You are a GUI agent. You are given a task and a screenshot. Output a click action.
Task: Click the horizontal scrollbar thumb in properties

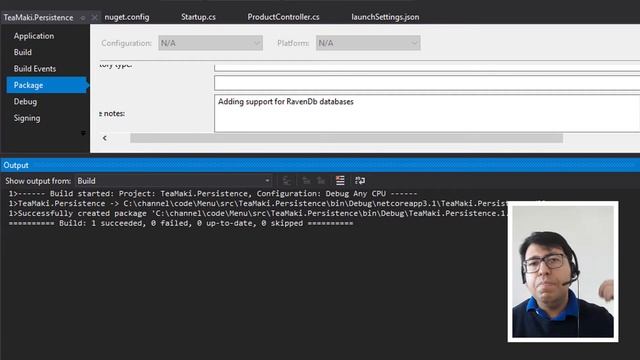[x=347, y=138]
